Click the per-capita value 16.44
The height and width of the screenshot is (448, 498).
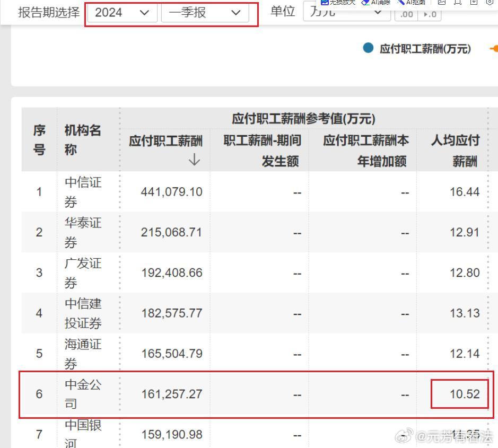(x=465, y=192)
